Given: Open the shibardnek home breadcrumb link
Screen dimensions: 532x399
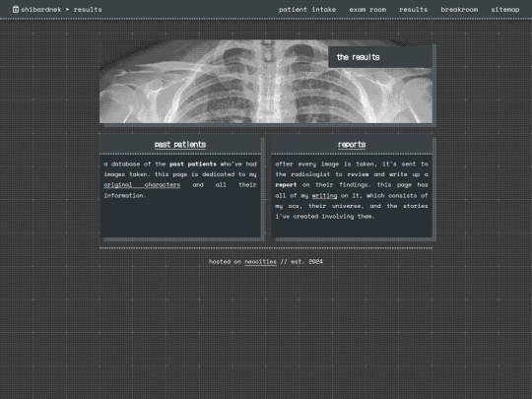Looking at the screenshot, I should coord(41,10).
